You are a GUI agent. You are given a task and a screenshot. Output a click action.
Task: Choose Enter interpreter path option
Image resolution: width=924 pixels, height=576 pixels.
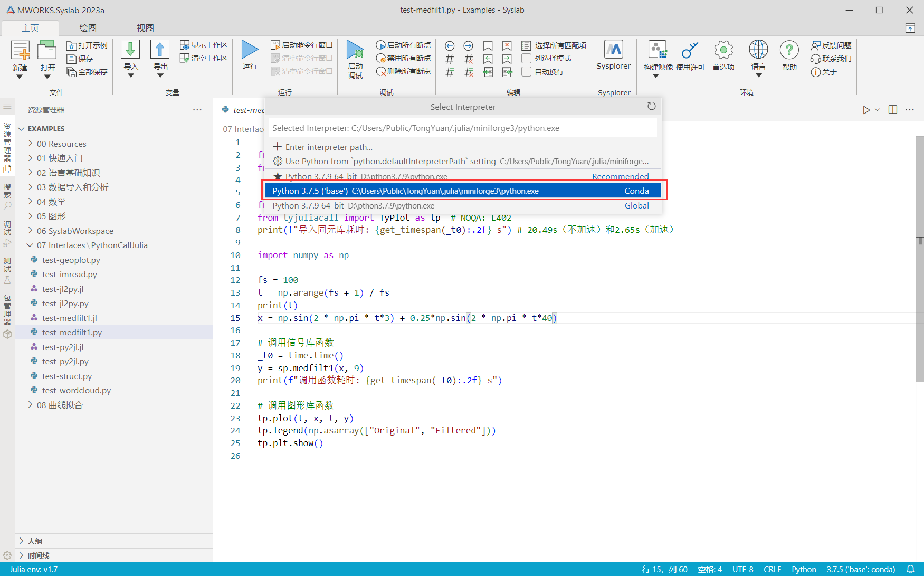[x=329, y=147]
